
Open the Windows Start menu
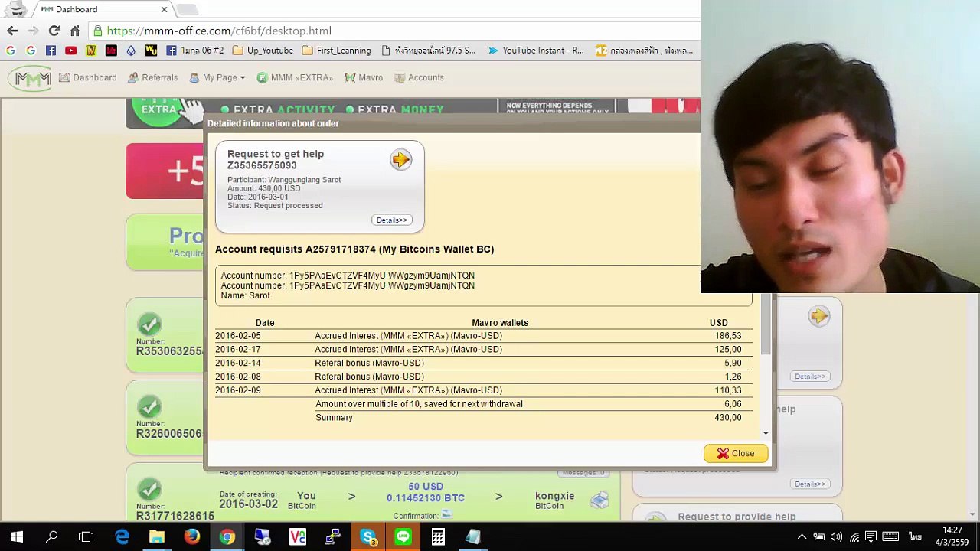[x=17, y=537]
